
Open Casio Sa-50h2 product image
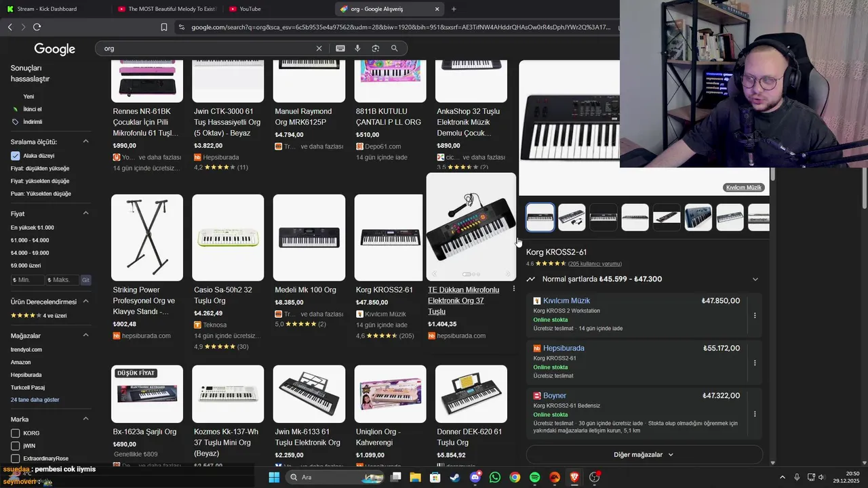pyautogui.click(x=228, y=237)
